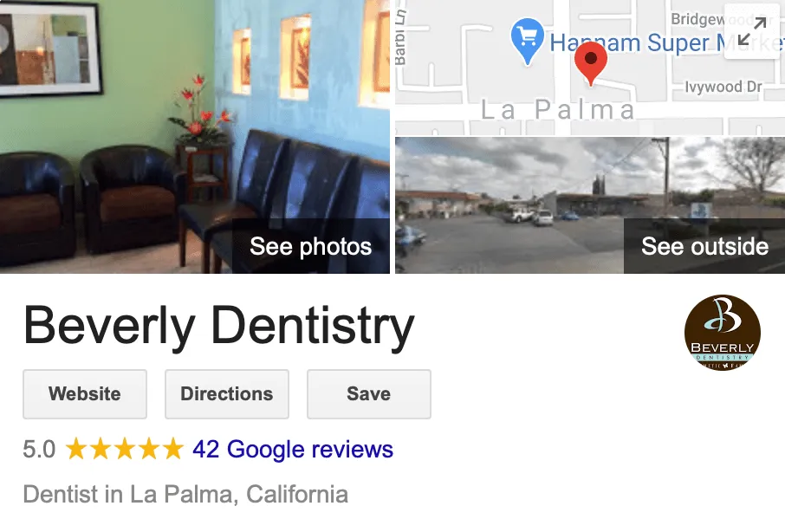The height and width of the screenshot is (532, 785).
Task: Click the Beverly Dentistry title heading
Action: pos(219,327)
